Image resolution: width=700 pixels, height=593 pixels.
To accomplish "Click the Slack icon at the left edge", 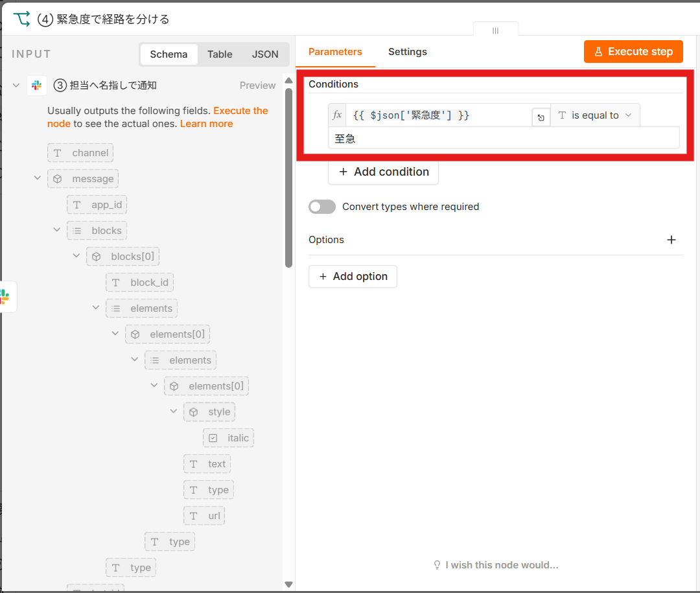I will 5,297.
